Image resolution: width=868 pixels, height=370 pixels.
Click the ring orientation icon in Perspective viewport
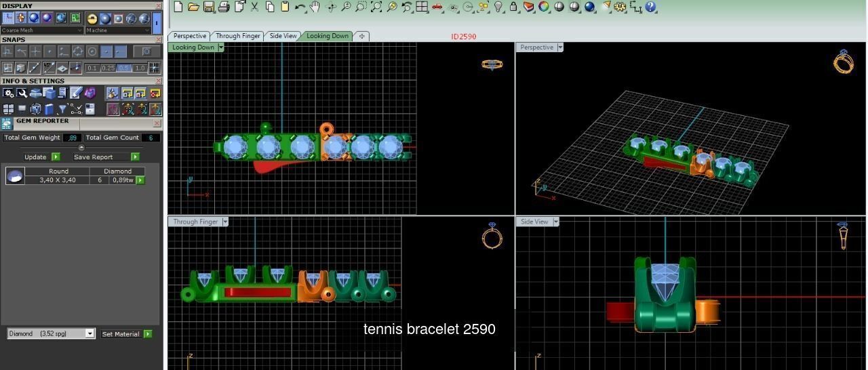(x=844, y=62)
